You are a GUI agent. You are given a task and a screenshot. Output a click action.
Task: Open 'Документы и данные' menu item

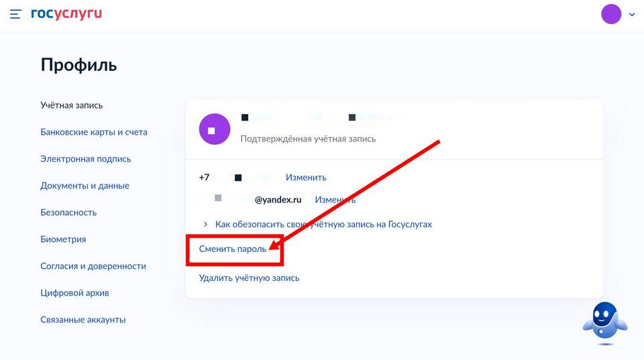click(85, 186)
